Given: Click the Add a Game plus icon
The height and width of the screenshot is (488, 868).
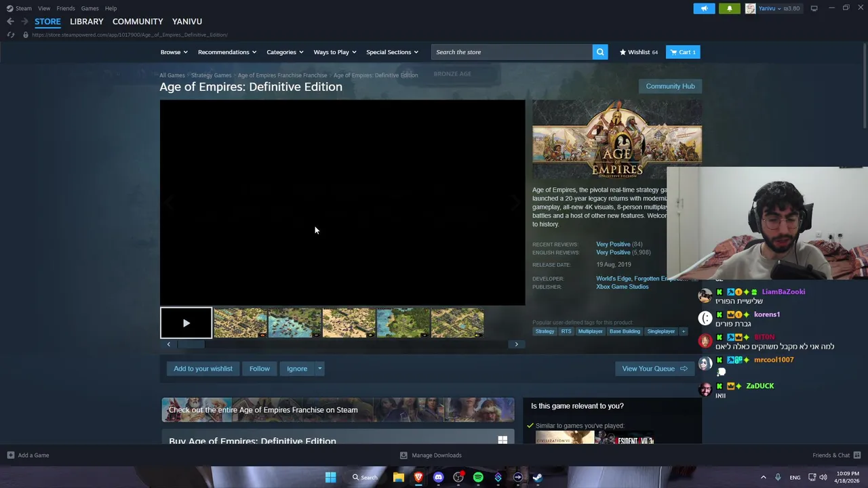Looking at the screenshot, I should click(10, 455).
